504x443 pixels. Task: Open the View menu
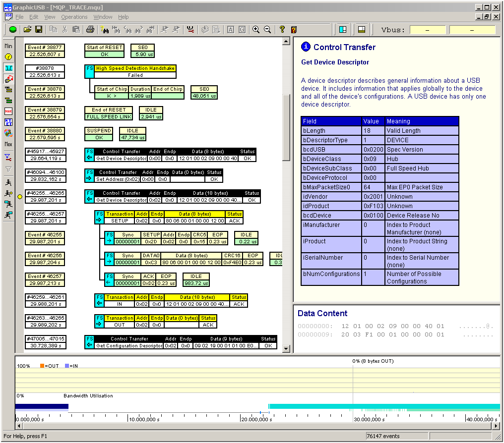pyautogui.click(x=50, y=17)
